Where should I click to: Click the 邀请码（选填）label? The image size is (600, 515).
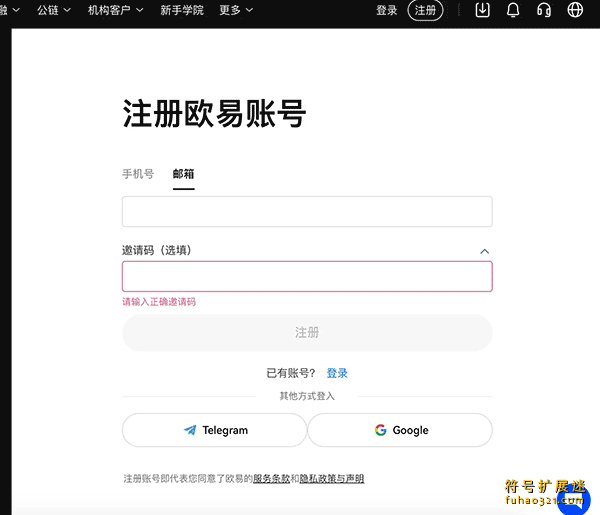point(157,250)
